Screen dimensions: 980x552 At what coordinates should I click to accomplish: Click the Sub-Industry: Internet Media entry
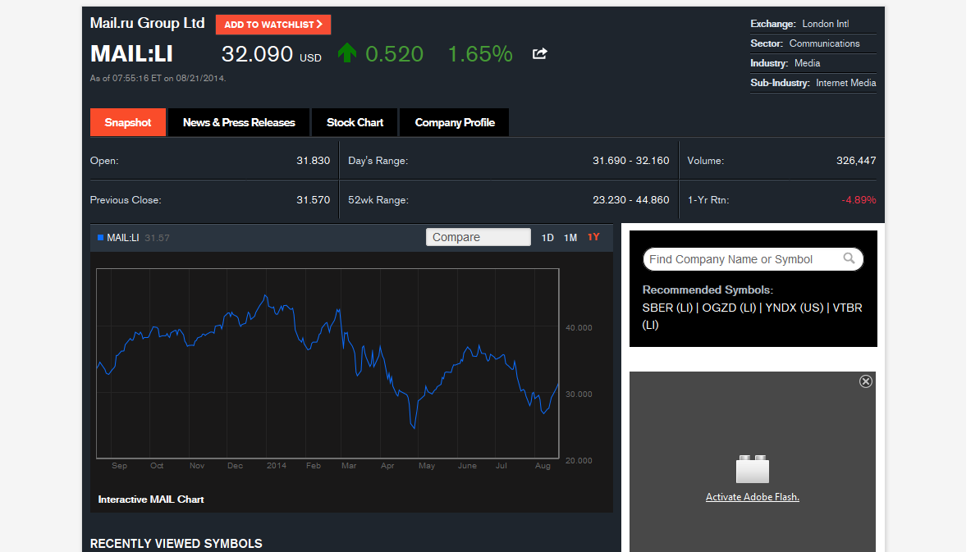coord(813,83)
